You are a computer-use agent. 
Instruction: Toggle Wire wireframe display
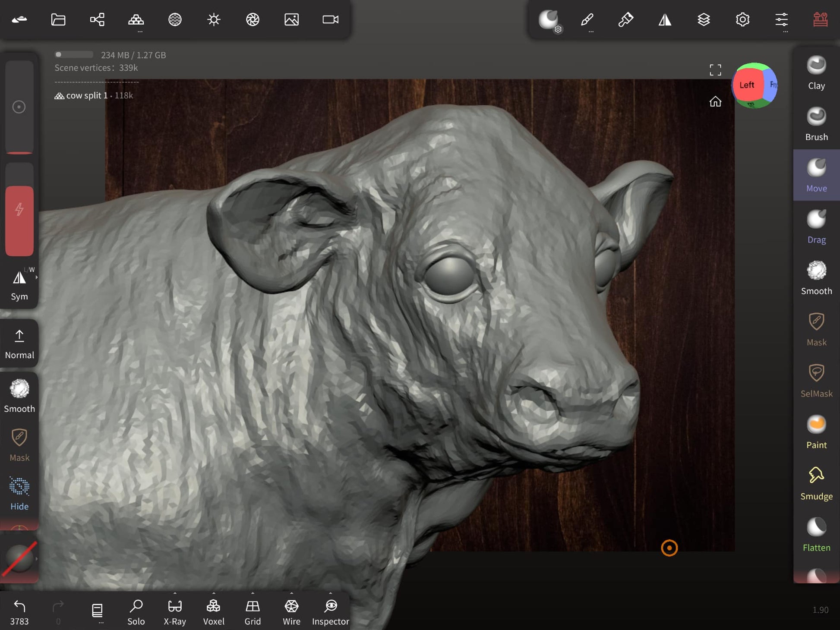coord(291,611)
